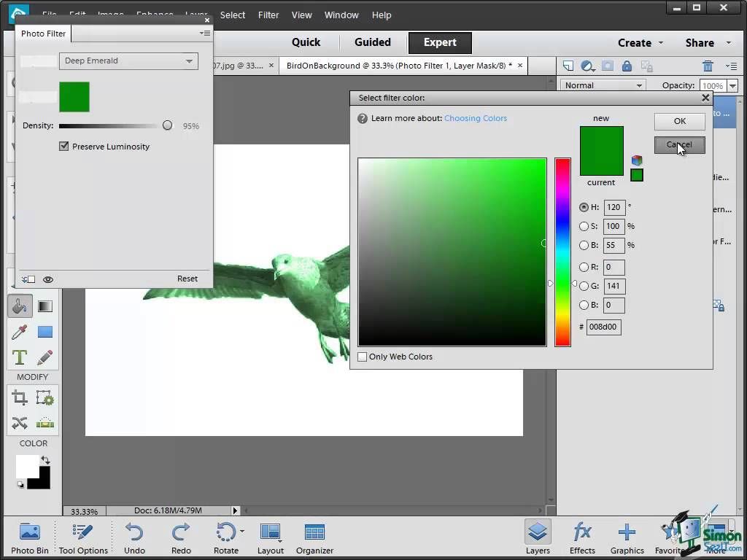Toggle the Photo Filter layer visibility eye
Screen dimensions: 747x560
coord(48,279)
